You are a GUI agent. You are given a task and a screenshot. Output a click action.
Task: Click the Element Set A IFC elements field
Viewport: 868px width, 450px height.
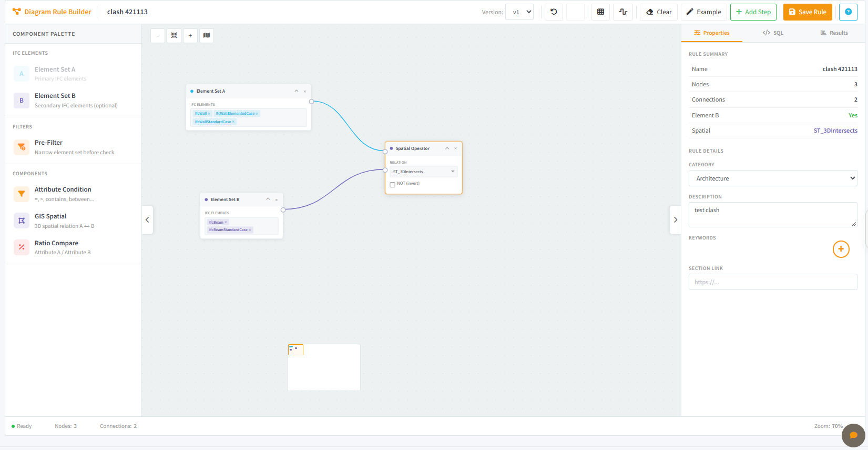coord(249,117)
